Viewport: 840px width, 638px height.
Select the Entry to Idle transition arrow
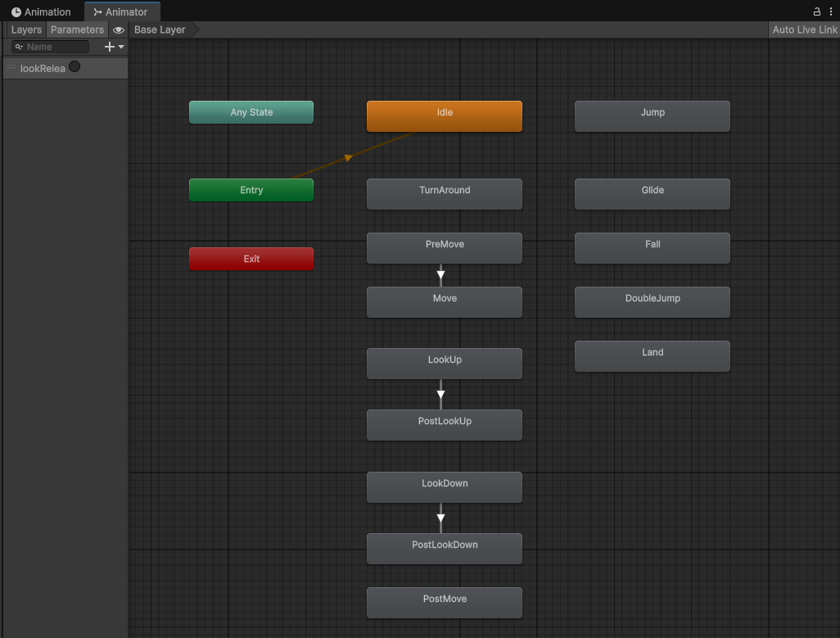pos(349,157)
